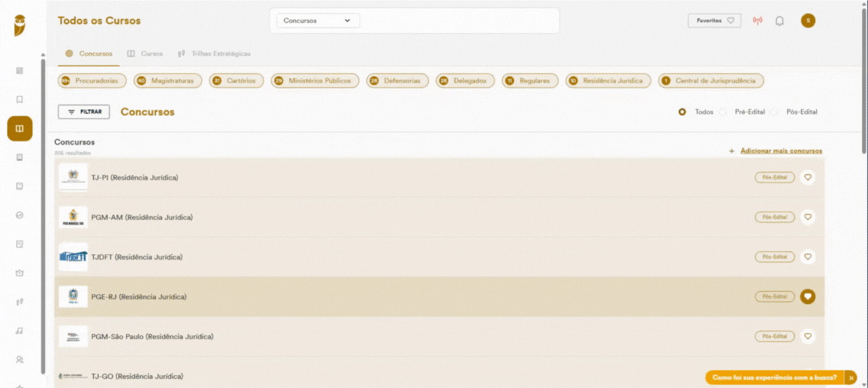Select the Pós-Edital radio button
This screenshot has height=388, width=868.
pos(775,112)
